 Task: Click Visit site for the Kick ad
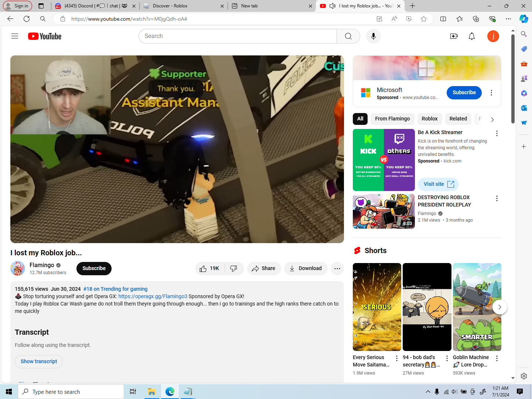pos(438,184)
